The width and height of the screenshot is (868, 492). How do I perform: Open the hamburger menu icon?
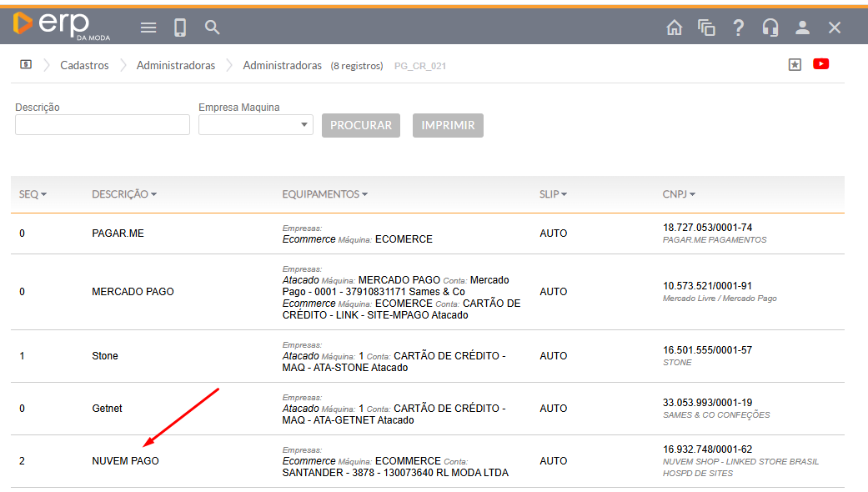click(148, 28)
